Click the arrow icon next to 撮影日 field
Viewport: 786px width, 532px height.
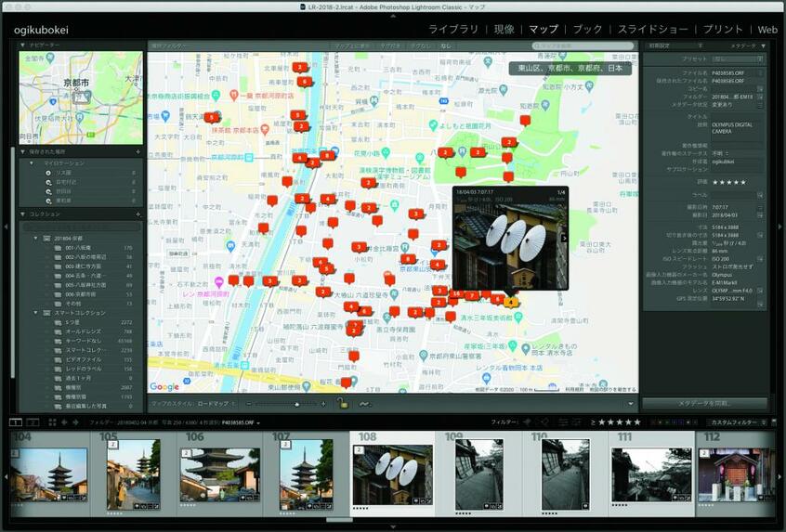[760, 214]
